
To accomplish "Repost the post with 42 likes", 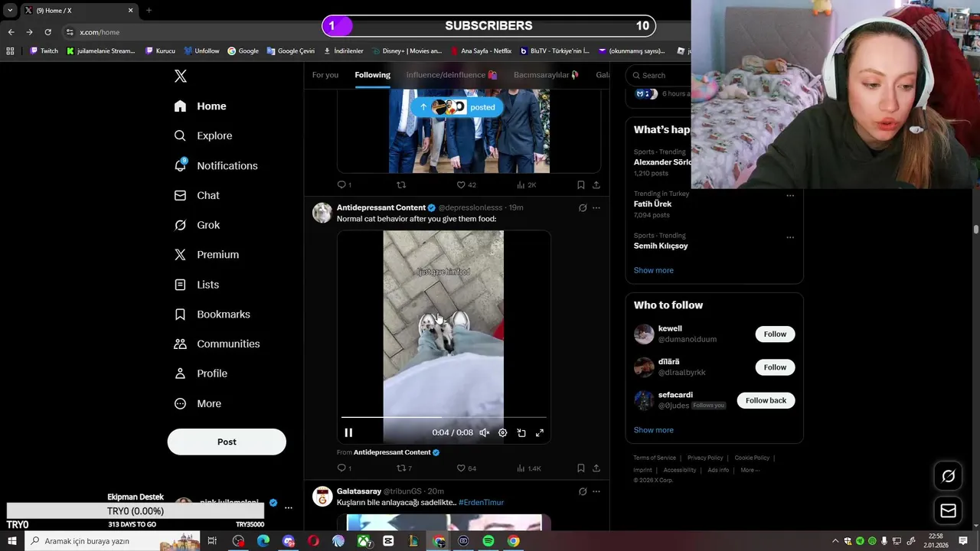I will pos(401,184).
